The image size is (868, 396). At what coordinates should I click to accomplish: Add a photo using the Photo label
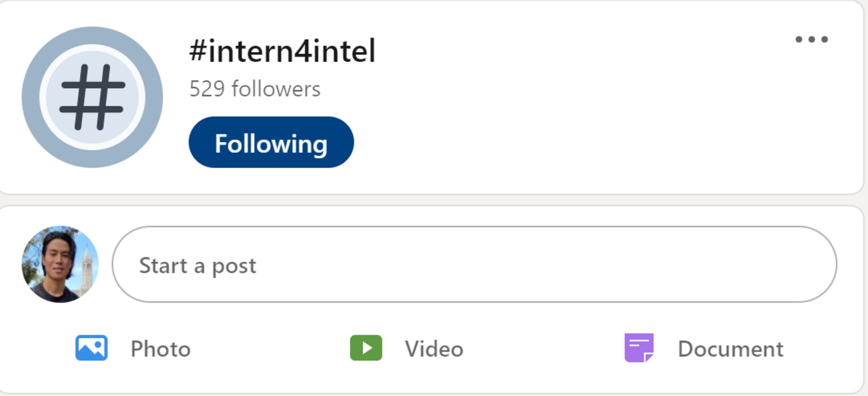(x=161, y=349)
